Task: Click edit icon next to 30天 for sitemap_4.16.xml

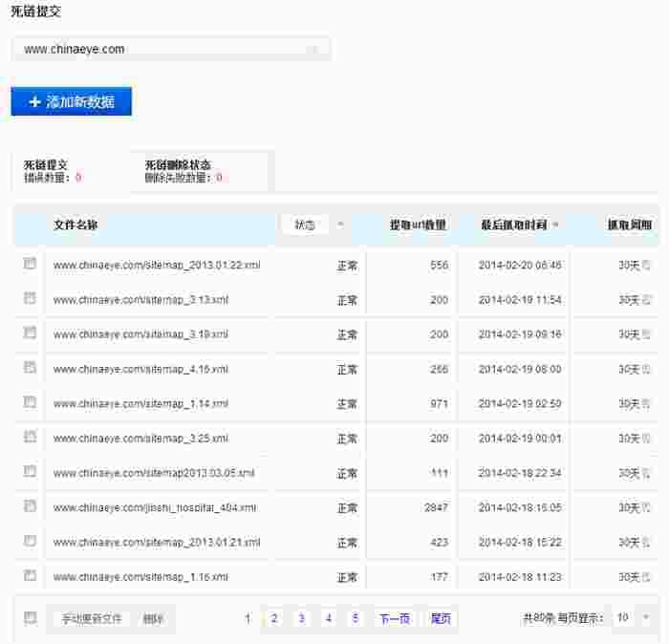Action: click(x=646, y=370)
